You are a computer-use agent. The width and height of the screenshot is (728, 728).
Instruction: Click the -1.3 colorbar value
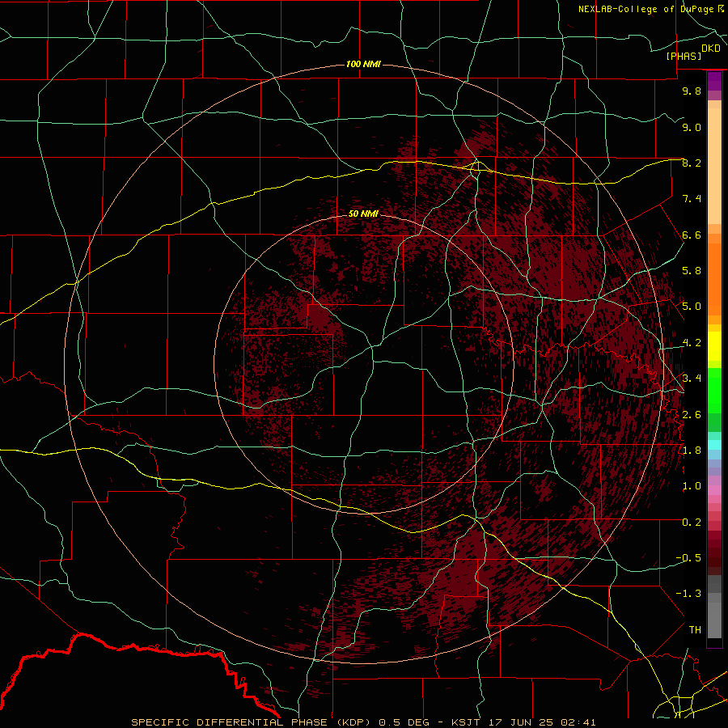click(688, 594)
